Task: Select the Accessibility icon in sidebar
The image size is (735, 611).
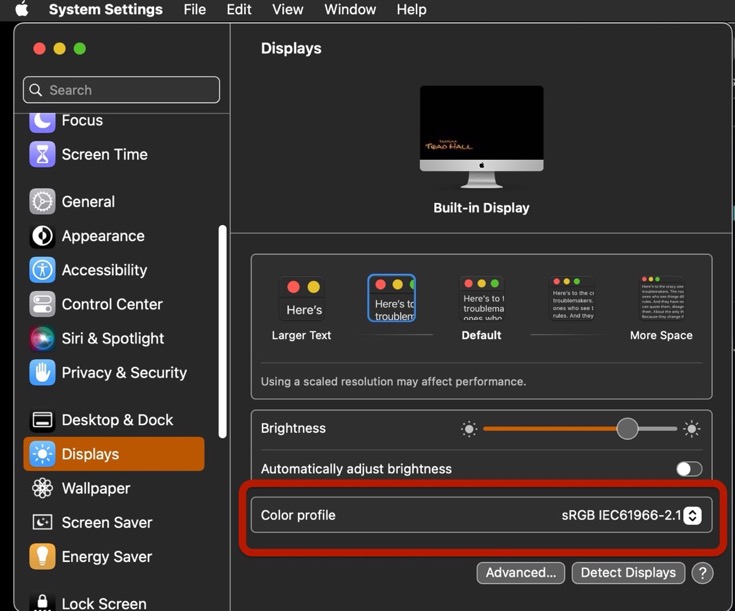Action: click(x=42, y=270)
